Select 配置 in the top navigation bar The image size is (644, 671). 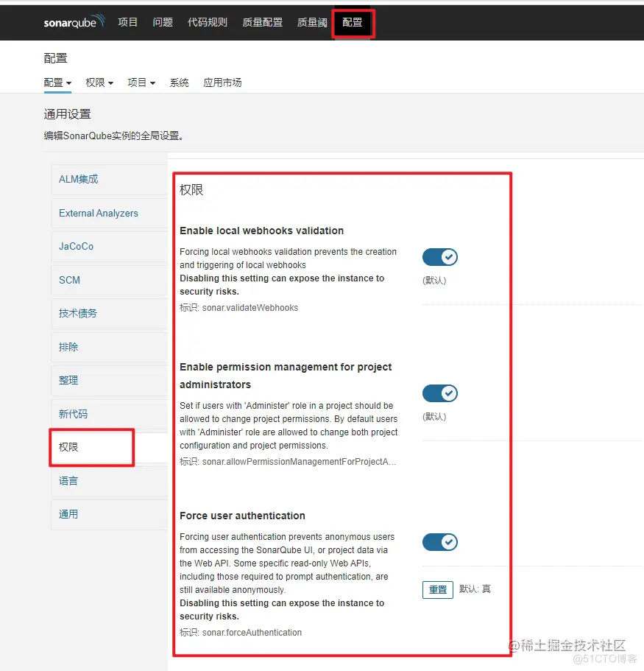[x=353, y=22]
